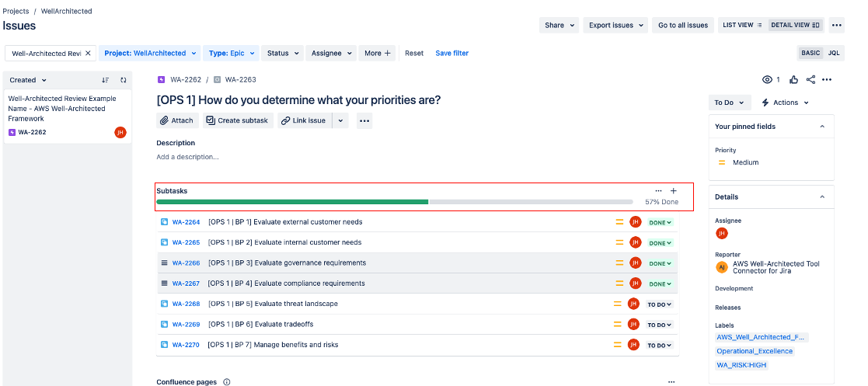Switch to List View
The image size is (868, 386).
click(743, 25)
